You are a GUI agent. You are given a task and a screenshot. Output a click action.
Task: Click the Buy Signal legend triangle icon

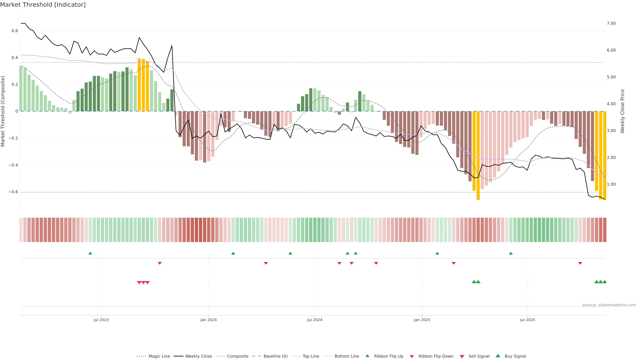click(498, 356)
